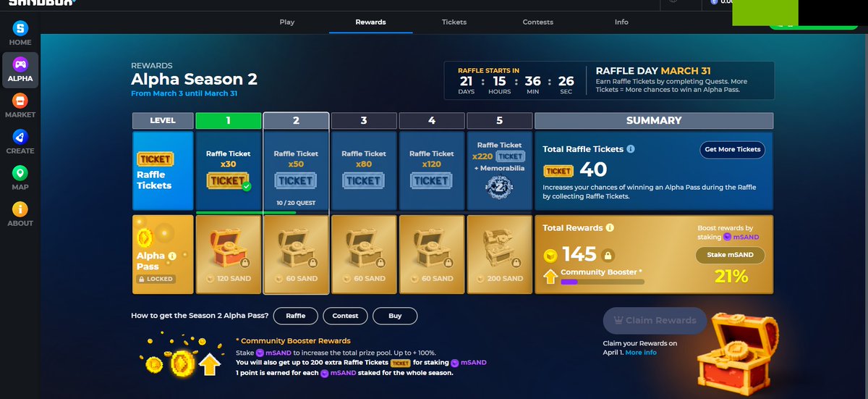Click the Raffle button

[296, 316]
